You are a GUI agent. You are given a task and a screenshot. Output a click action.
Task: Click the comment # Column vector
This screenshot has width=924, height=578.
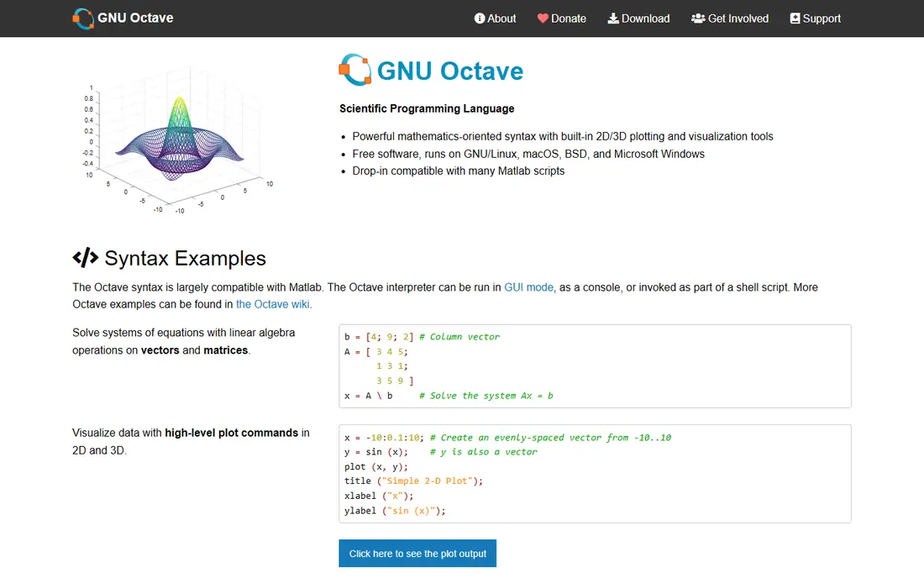click(459, 337)
